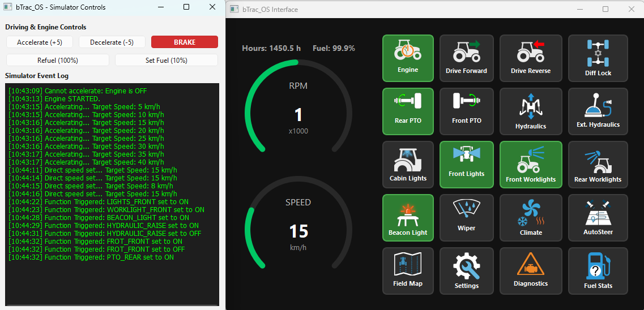Turn off the Beacon Light tile

pyautogui.click(x=408, y=218)
